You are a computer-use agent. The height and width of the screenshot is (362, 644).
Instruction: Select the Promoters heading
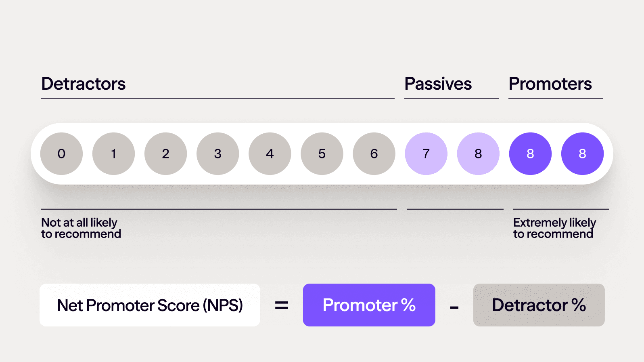[x=550, y=84]
